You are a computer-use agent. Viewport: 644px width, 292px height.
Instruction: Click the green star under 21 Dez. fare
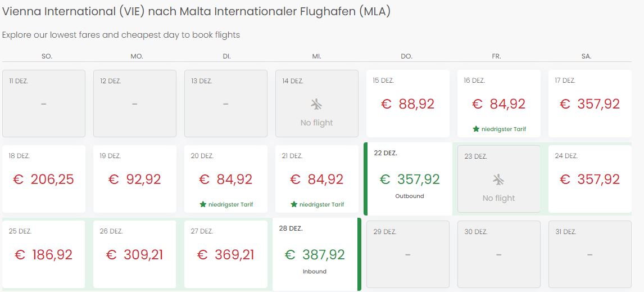pos(294,204)
